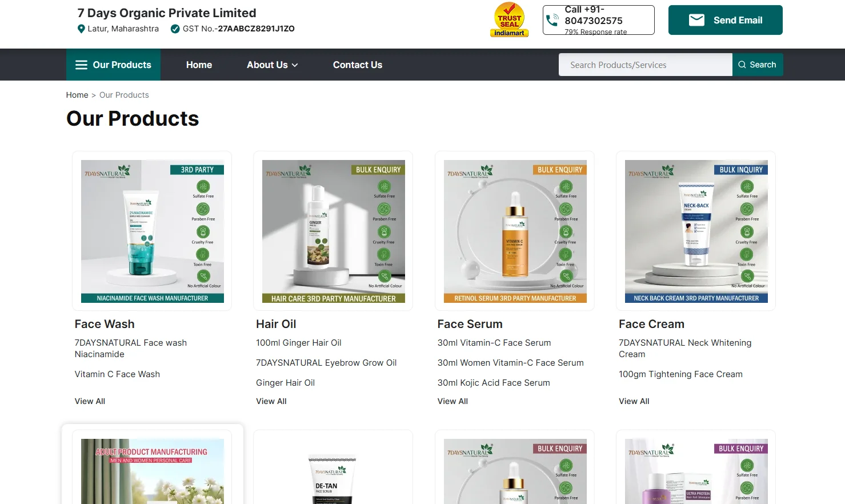Type in the Search Products/Services field

[x=645, y=65]
